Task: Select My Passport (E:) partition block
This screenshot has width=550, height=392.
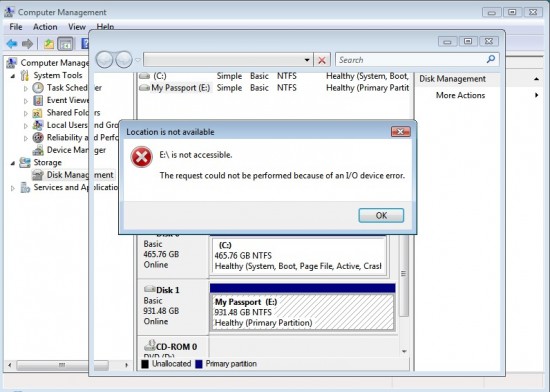Action: point(302,312)
